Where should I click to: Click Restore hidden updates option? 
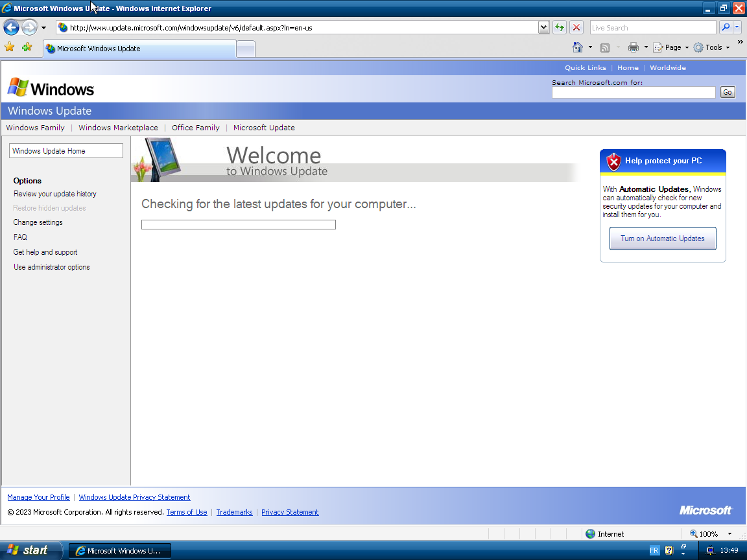point(49,208)
